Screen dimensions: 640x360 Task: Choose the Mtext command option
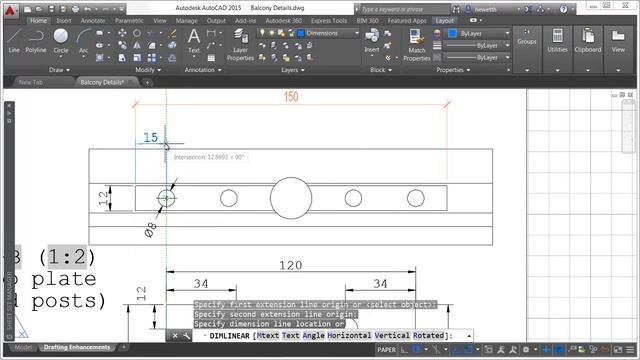(268, 336)
